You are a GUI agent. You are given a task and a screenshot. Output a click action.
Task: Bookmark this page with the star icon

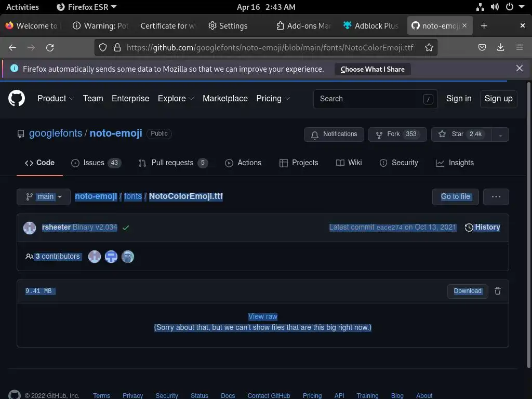[x=429, y=47]
